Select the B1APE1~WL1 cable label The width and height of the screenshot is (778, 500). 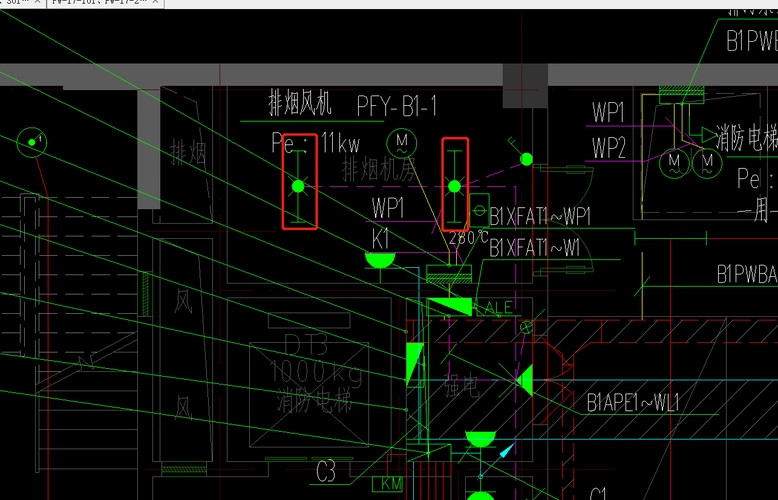[633, 402]
